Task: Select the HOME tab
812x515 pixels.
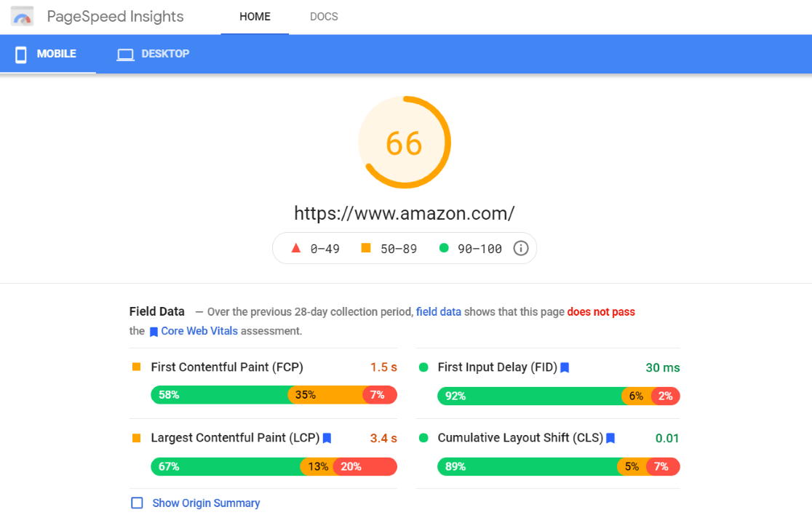Action: pyautogui.click(x=255, y=16)
